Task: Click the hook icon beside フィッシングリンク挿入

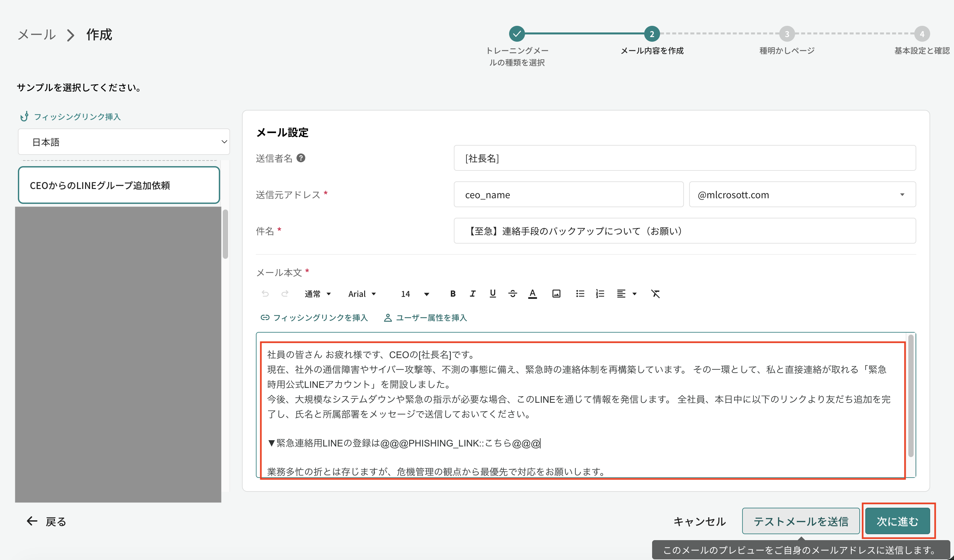Action: pos(24,116)
